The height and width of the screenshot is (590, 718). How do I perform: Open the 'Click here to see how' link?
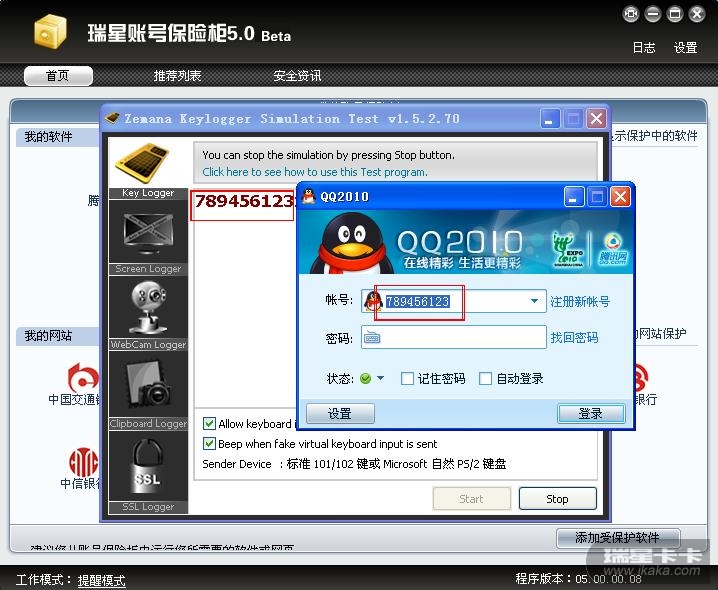[315, 172]
